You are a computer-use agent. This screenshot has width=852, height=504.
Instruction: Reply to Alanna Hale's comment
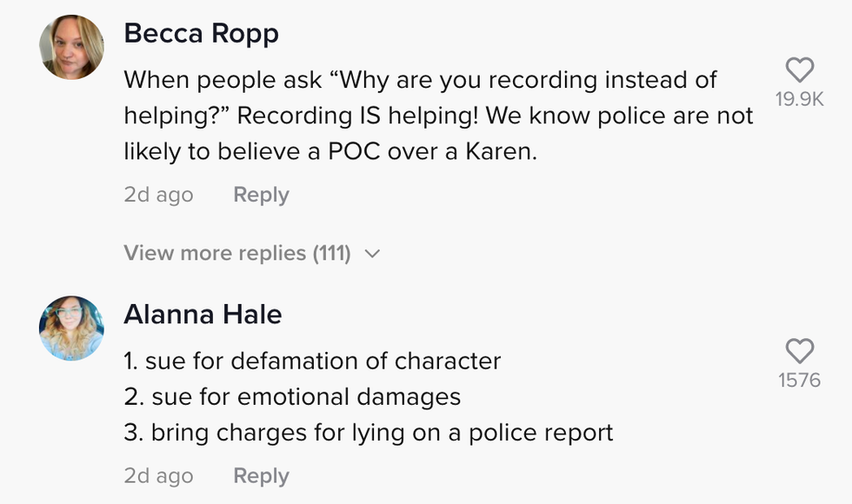click(261, 476)
